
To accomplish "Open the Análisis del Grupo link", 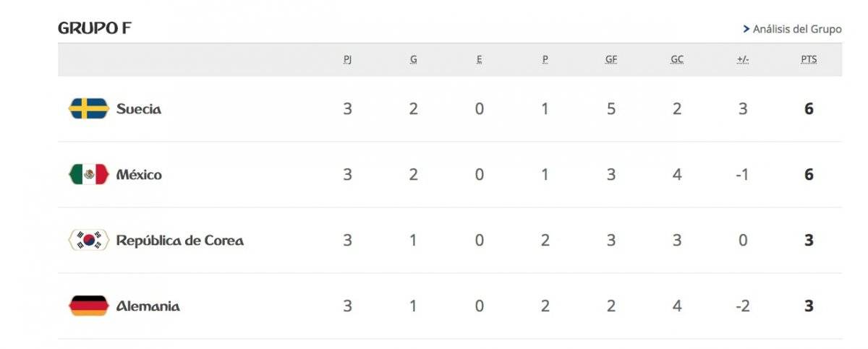I will pos(797,30).
